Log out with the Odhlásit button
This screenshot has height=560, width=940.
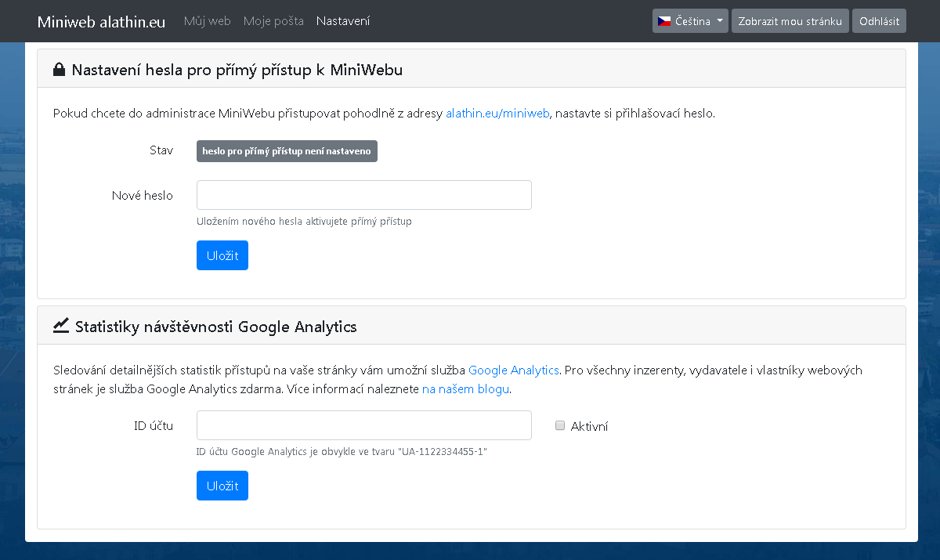tap(879, 21)
